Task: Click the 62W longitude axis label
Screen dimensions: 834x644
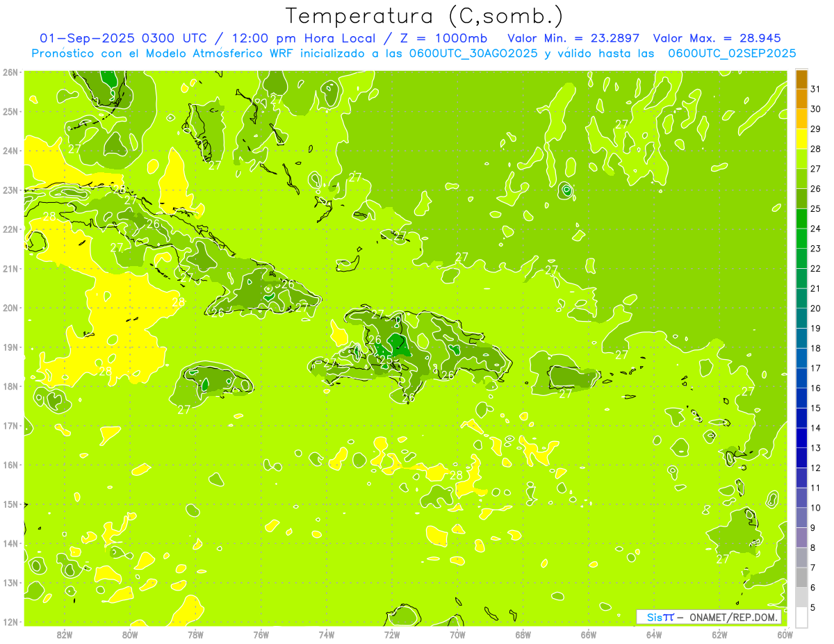Action: (719, 634)
